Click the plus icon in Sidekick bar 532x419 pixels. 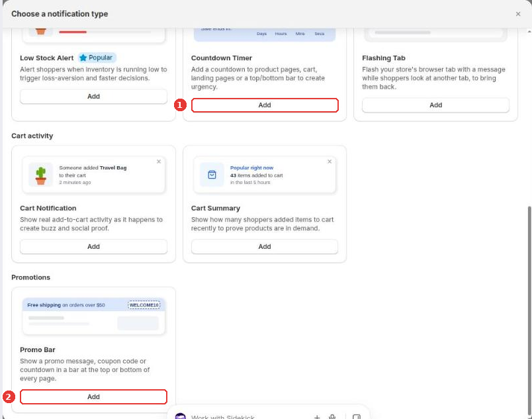316,417
